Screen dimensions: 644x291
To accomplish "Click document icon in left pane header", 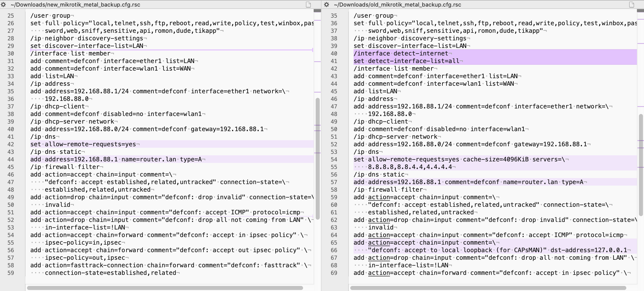I will pos(308,5).
